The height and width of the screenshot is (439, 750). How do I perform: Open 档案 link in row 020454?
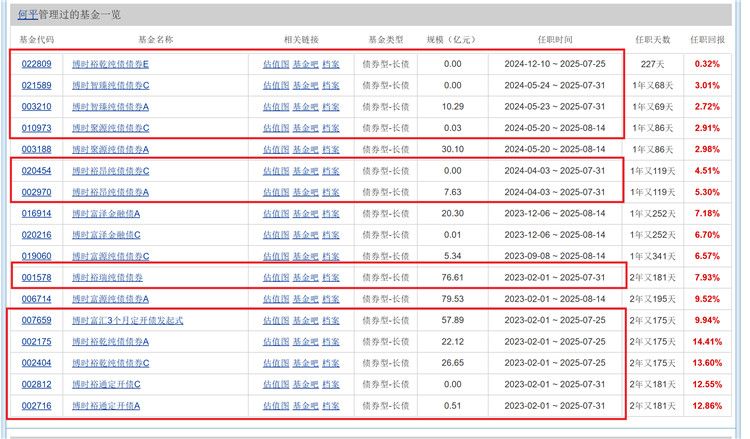(x=331, y=171)
